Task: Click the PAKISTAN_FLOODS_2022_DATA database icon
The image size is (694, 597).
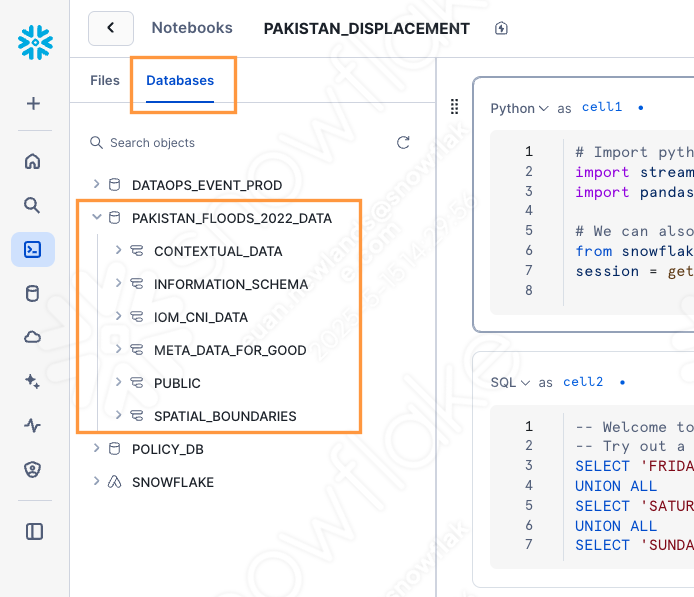Action: 115,218
